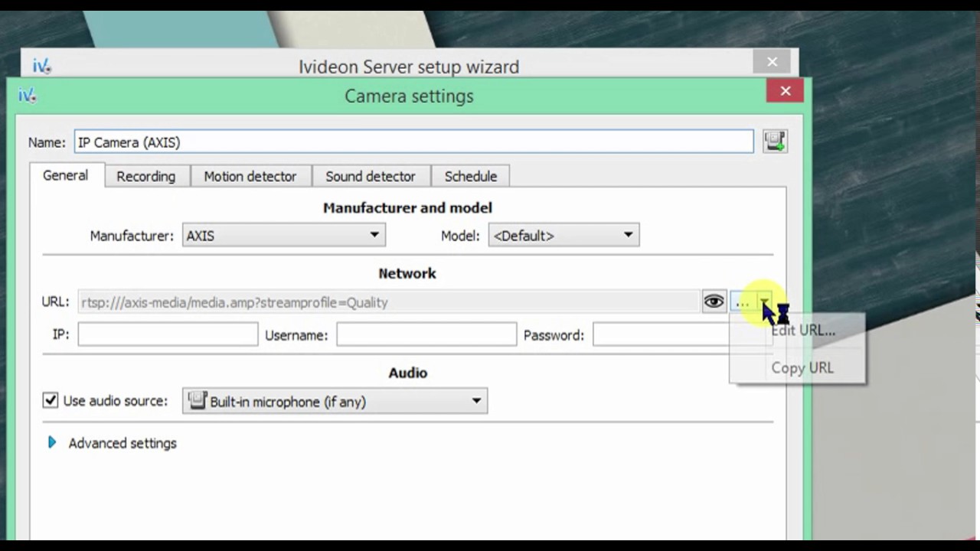
Task: Open the Motion detector tab
Action: pos(250,176)
